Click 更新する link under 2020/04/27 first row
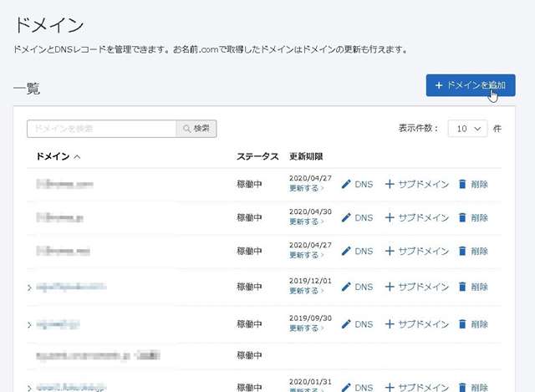This screenshot has height=392, width=535. pyautogui.click(x=305, y=189)
